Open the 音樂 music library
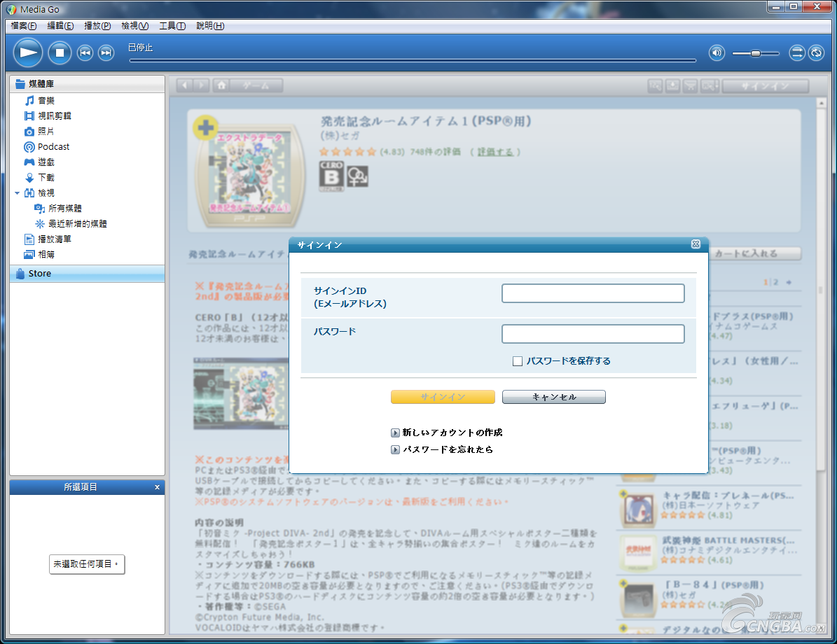 coord(46,100)
